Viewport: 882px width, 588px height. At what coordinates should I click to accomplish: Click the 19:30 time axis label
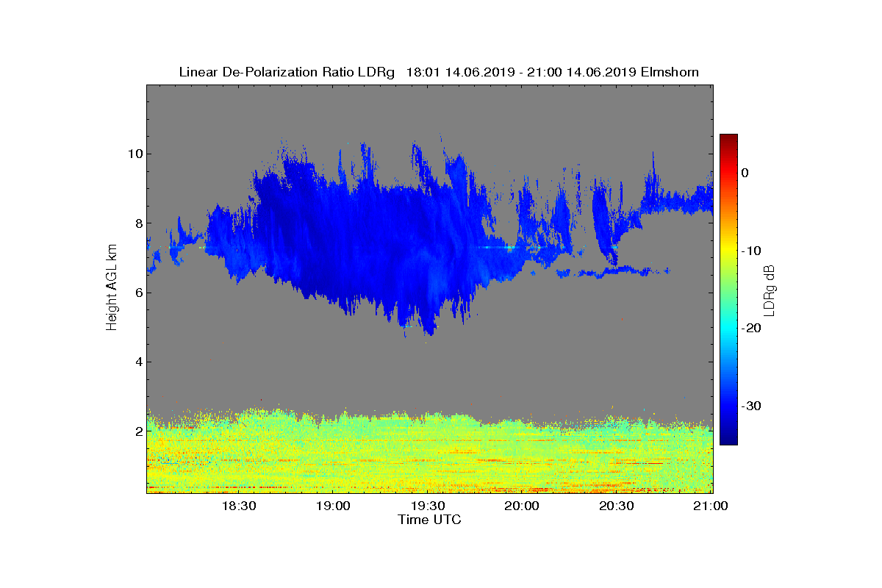pyautogui.click(x=429, y=506)
